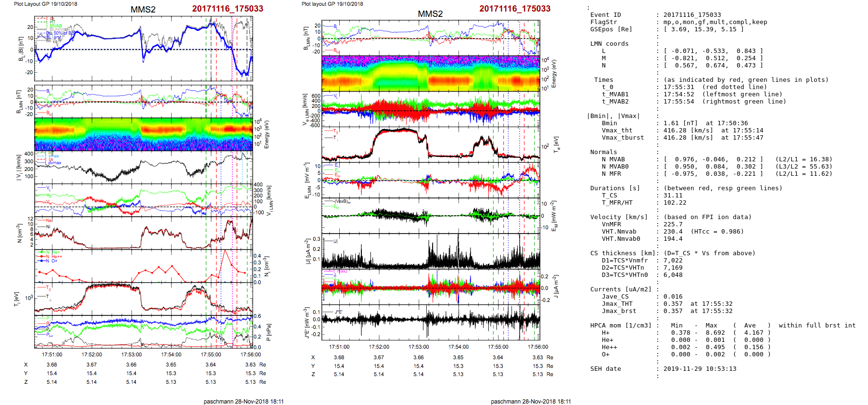Select the N MVAB vector '[ 0.976, -0.046, 0.212 ]'
The image size is (868, 405).
click(714, 159)
